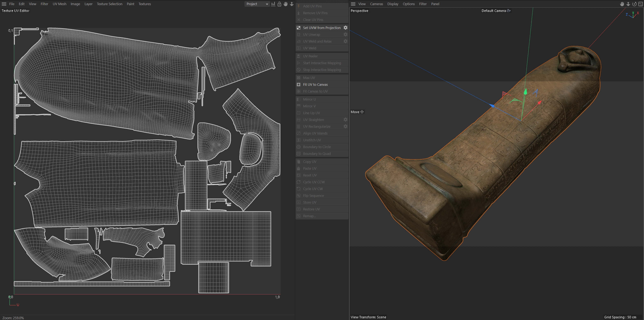Click the Set UVW from Projection command
The width and height of the screenshot is (644, 320).
coord(321,28)
